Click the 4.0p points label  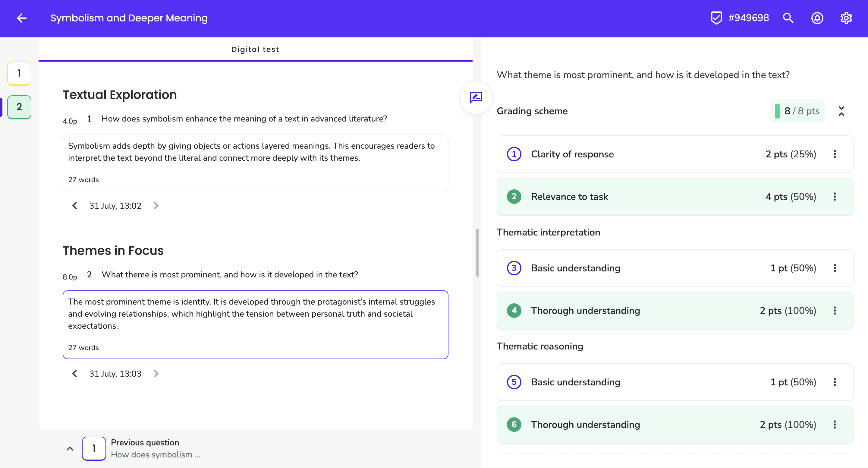[70, 122]
